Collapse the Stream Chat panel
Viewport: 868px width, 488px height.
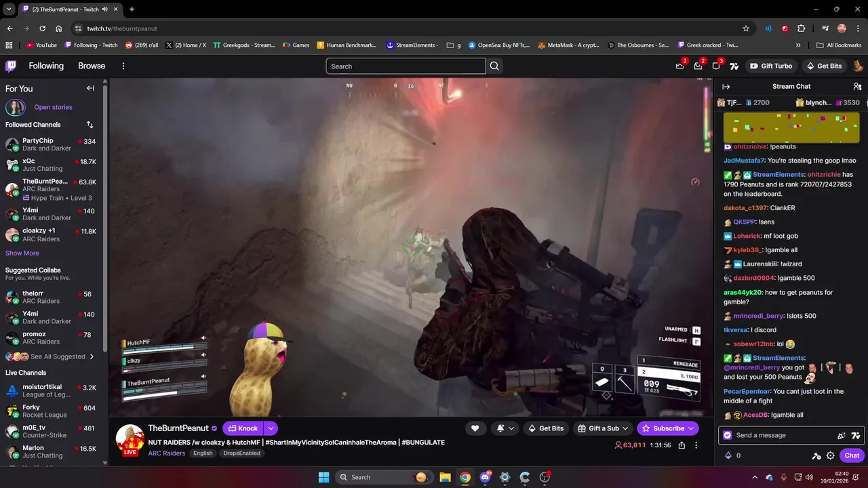pos(726,87)
